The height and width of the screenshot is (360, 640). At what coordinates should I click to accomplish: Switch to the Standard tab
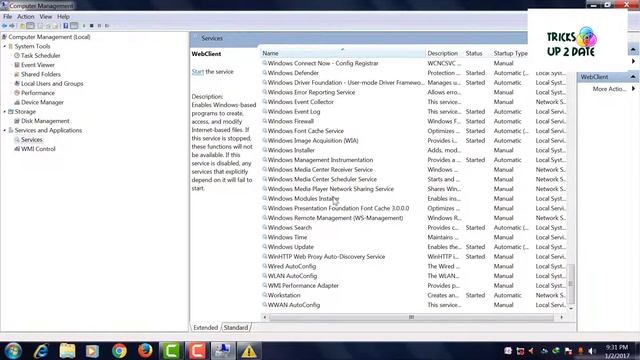(236, 327)
